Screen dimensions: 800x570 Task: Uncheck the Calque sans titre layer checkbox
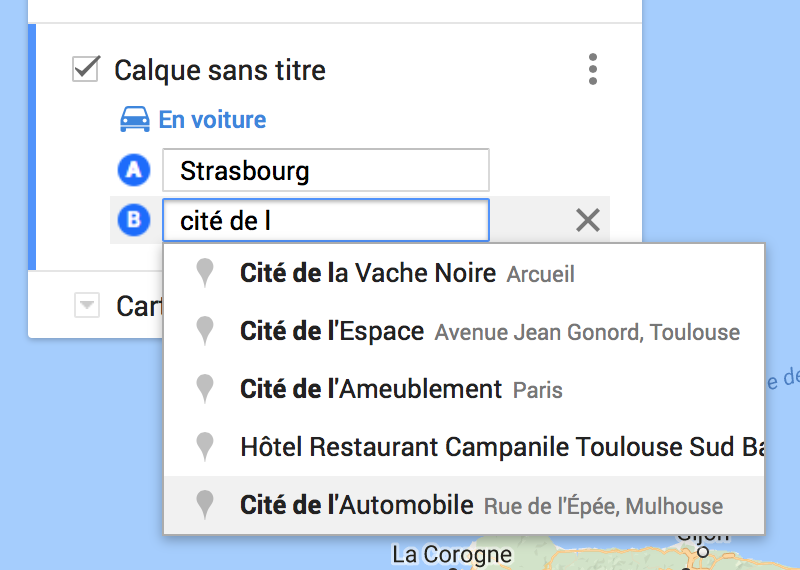(86, 69)
